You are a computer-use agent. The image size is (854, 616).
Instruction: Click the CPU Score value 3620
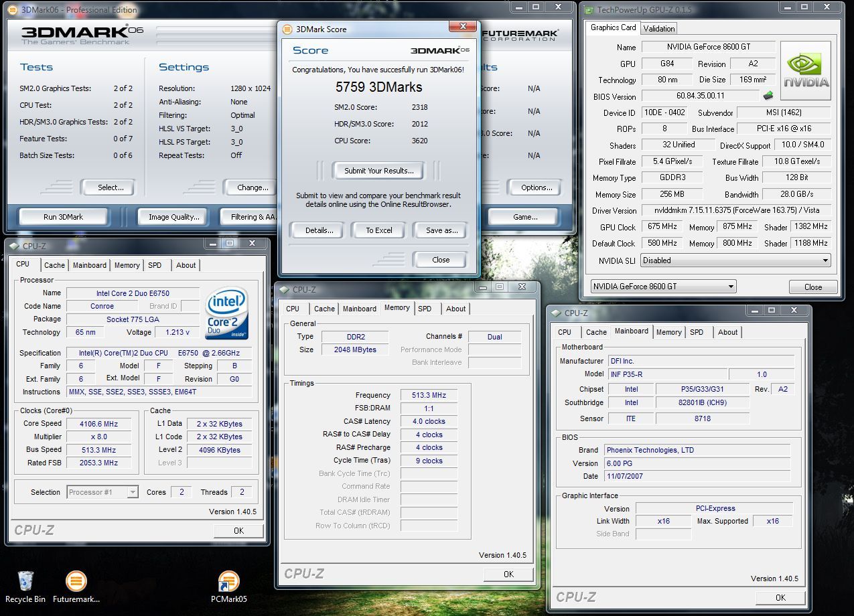click(420, 141)
